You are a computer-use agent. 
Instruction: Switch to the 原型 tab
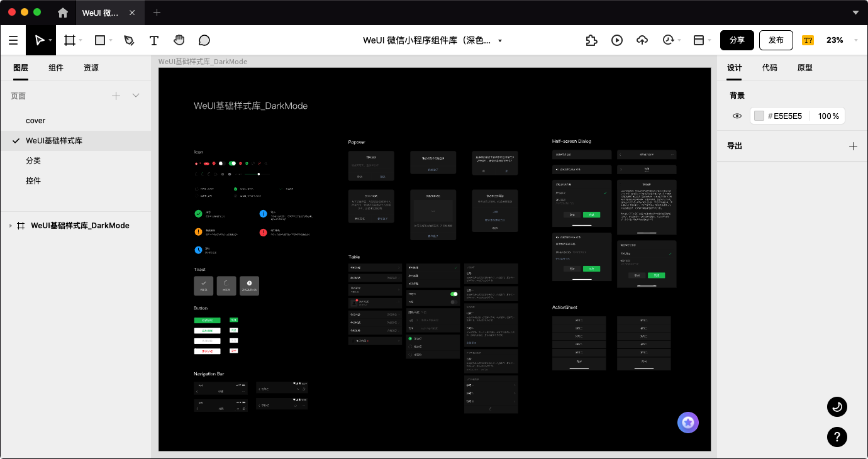click(x=805, y=68)
